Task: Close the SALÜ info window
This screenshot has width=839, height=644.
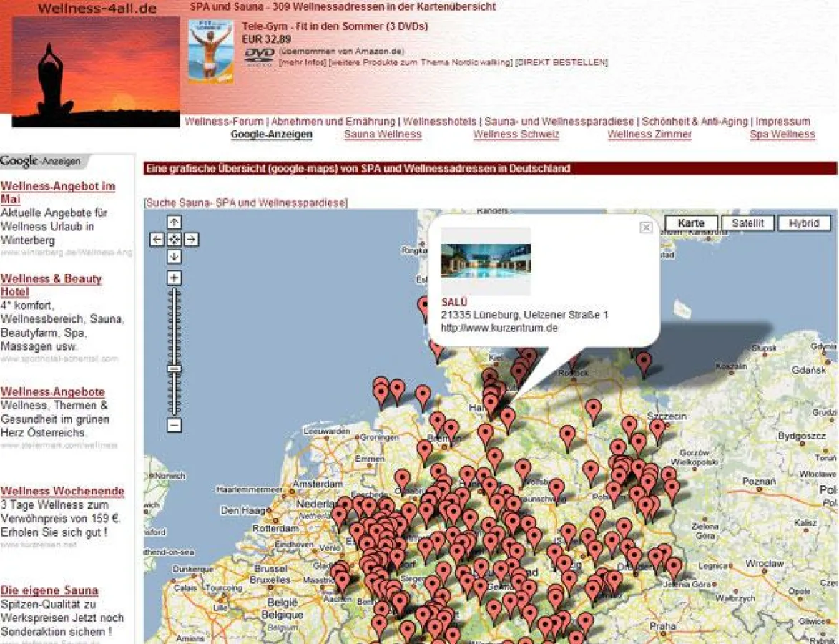Action: [x=646, y=227]
